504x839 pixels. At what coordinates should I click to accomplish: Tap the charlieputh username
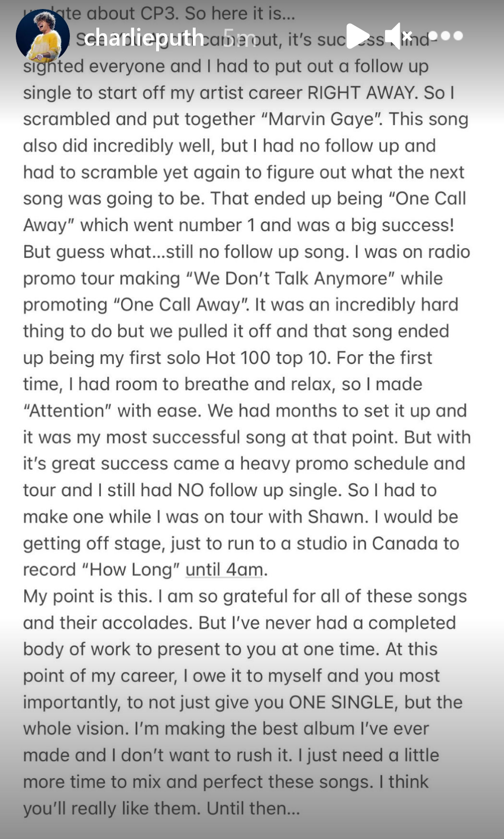point(144,37)
